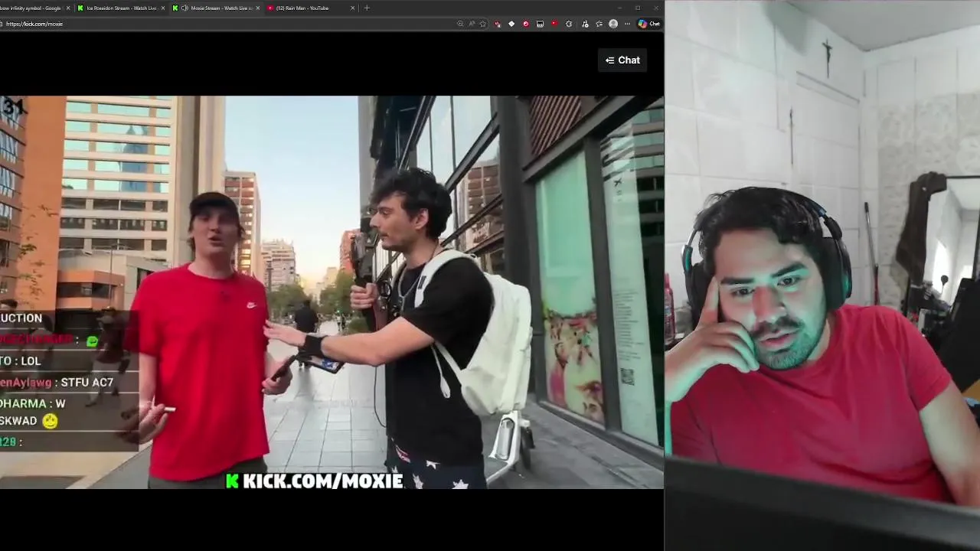Screen dimensions: 980x551
Task: Close the Moxie Stream tab
Action: [257, 8]
